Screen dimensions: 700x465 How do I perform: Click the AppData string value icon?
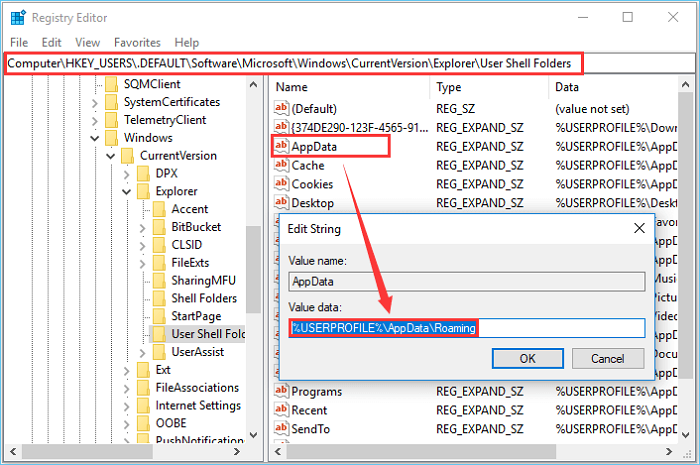pyautogui.click(x=281, y=146)
